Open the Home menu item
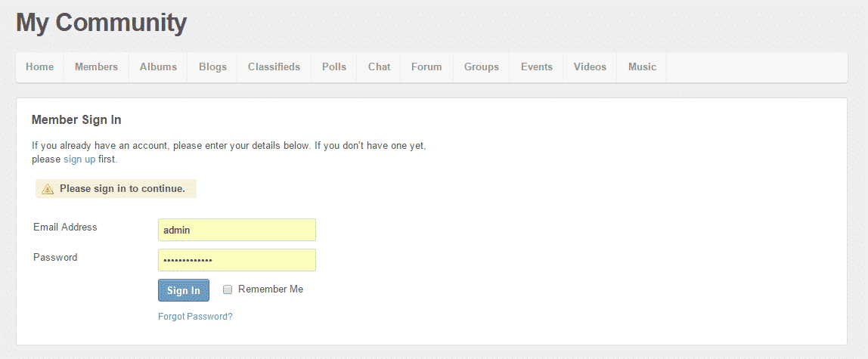Screen dimensions: 868x359 coord(39,67)
